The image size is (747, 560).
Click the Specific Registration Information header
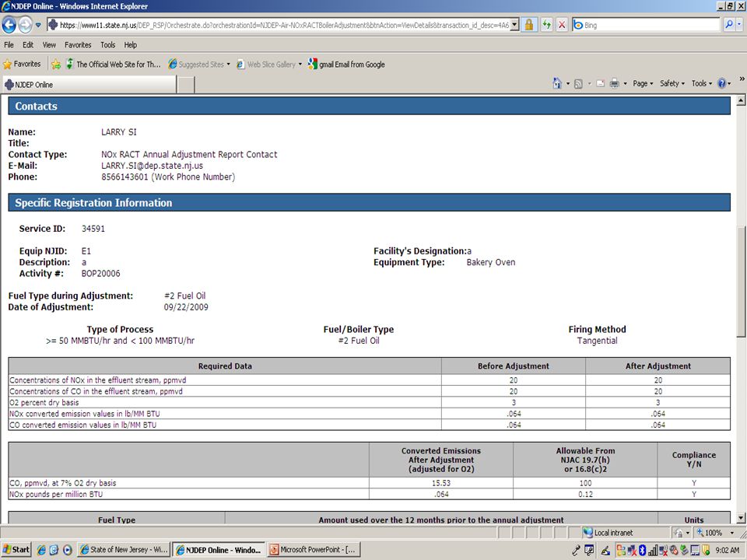369,202
